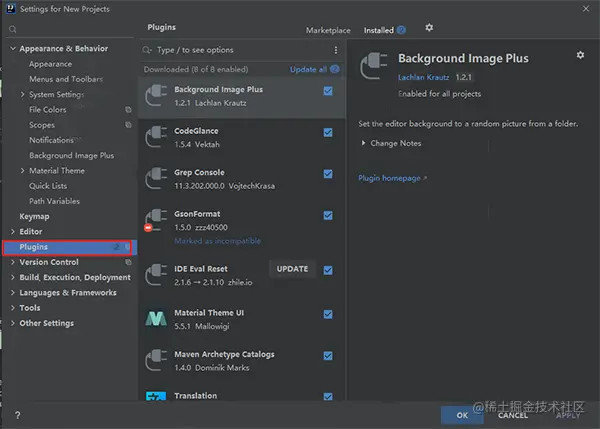Open Background Image Plus settings in tree
This screenshot has width=600, height=429.
pos(72,155)
